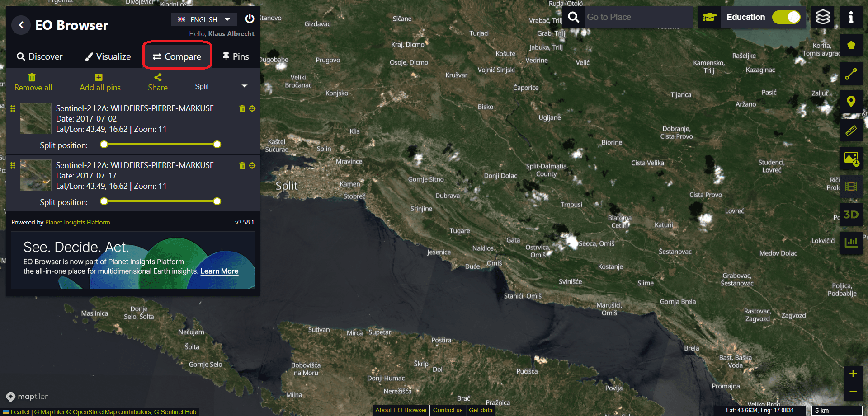The height and width of the screenshot is (416, 868).
Task: Click the Remove all button
Action: (33, 82)
